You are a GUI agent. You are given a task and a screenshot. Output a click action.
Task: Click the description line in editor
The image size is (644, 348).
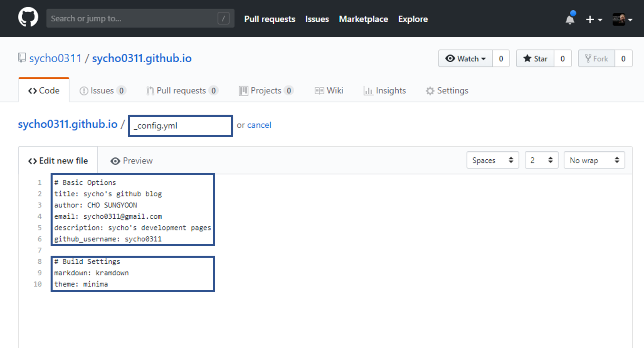click(132, 228)
